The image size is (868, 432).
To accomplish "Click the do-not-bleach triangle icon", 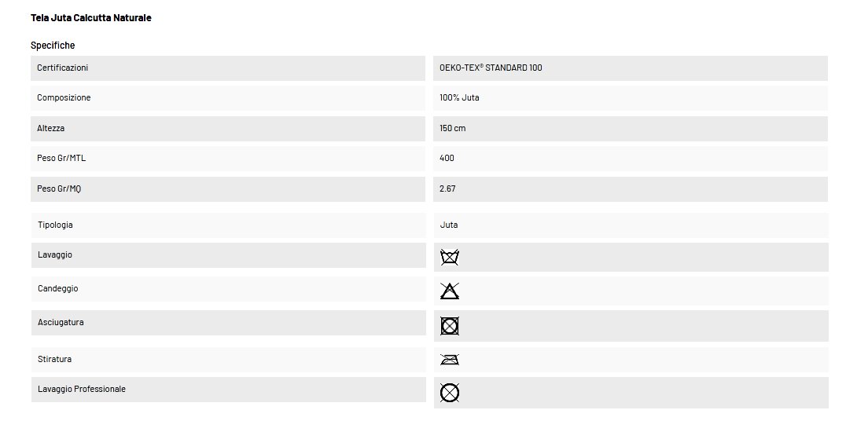I will pyautogui.click(x=450, y=291).
